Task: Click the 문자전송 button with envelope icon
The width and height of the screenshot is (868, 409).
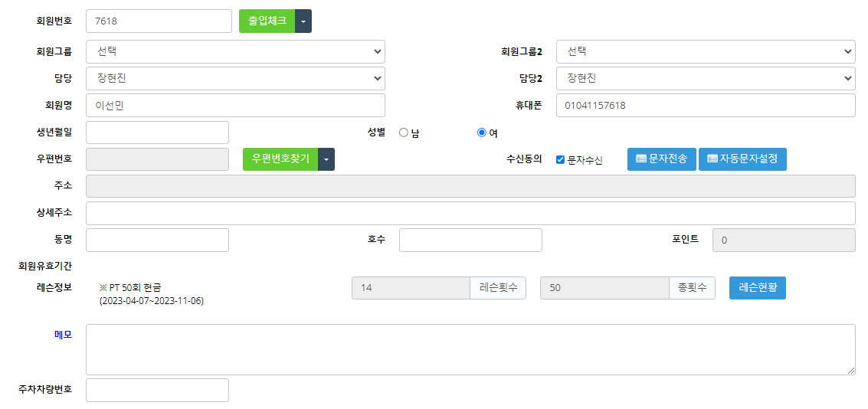Action: [x=661, y=159]
